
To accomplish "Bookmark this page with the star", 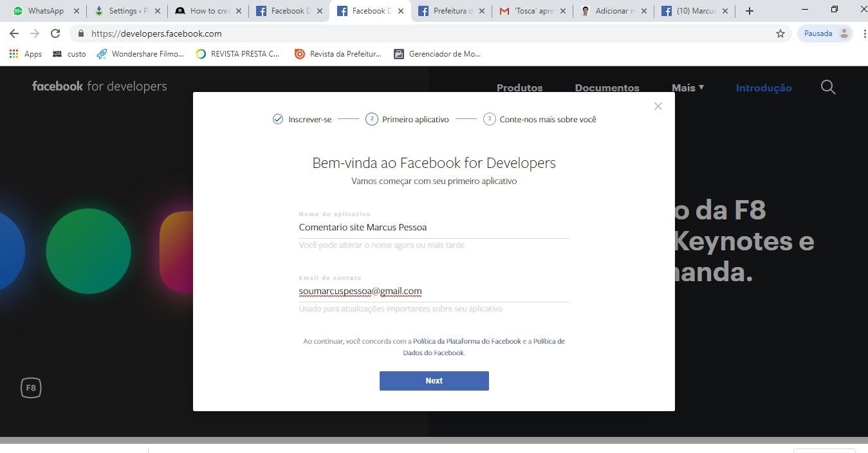I will coord(780,33).
